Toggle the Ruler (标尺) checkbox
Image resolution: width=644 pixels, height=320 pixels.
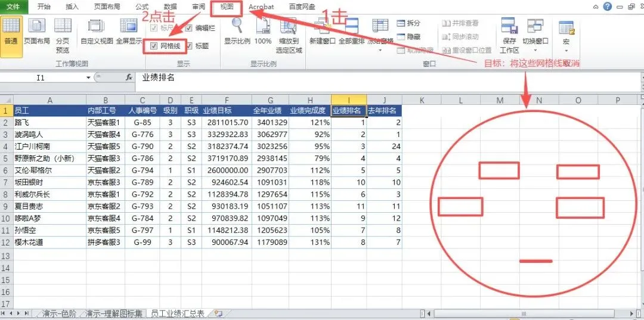[x=154, y=28]
